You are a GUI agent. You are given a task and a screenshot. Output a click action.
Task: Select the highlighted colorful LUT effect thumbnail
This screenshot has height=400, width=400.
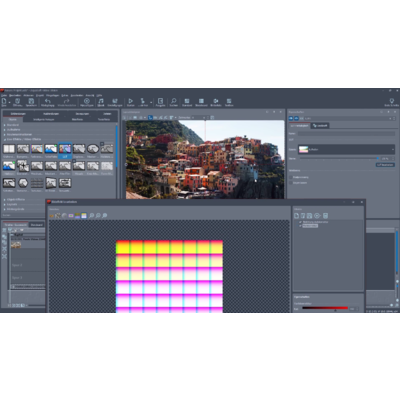tap(65, 149)
